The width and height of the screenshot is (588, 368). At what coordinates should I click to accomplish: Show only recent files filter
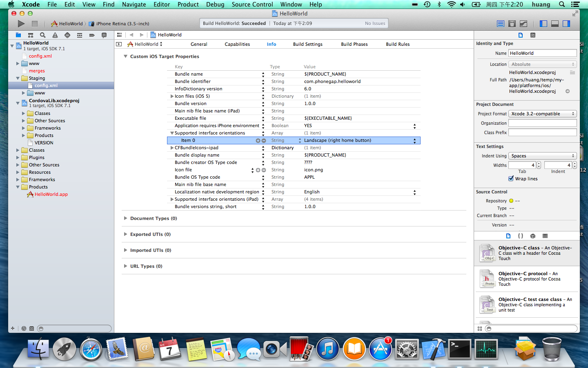tap(24, 328)
